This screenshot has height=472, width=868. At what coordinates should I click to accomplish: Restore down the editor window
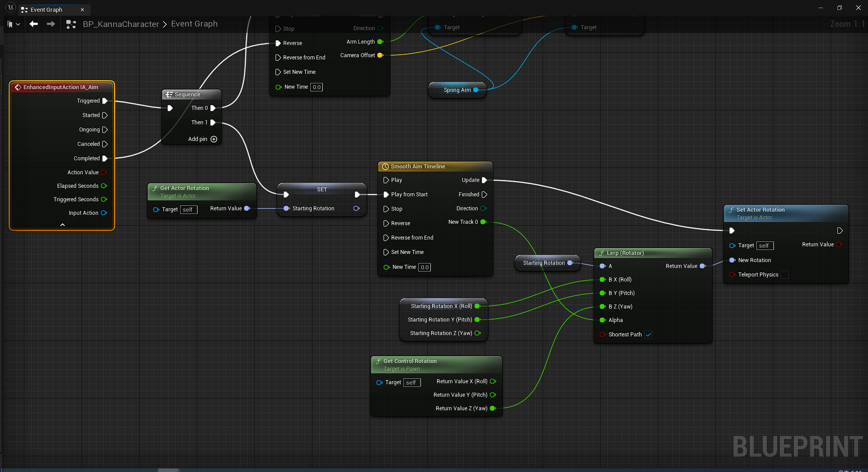coord(840,8)
